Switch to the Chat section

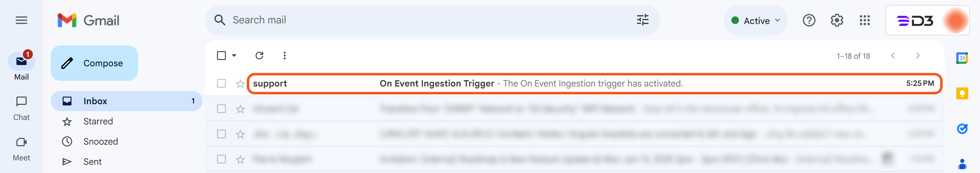tap(21, 108)
